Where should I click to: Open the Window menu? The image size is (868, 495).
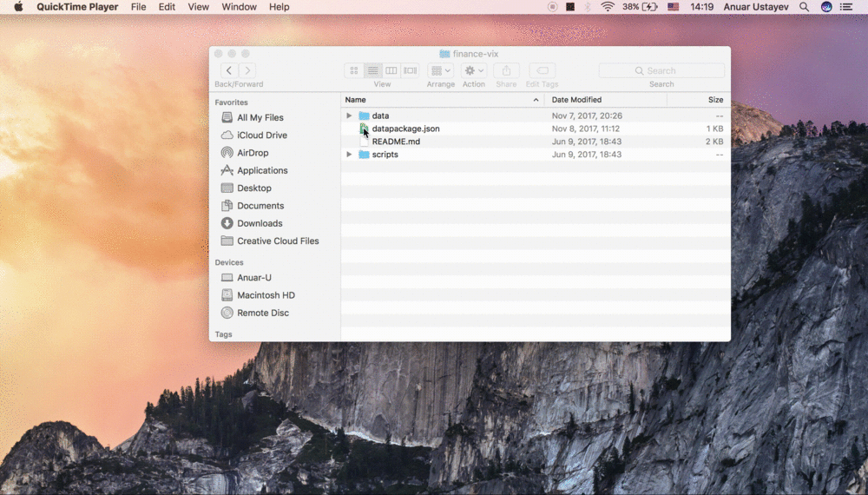click(x=240, y=7)
